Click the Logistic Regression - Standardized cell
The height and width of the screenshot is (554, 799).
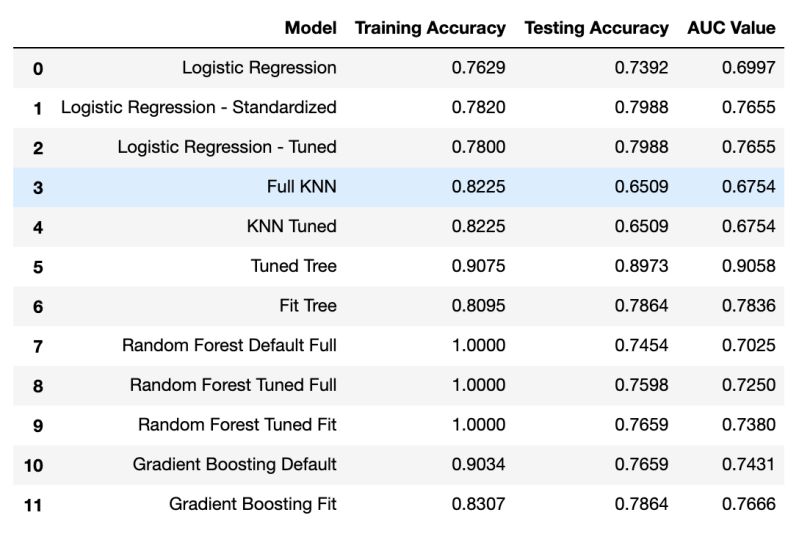pos(199,107)
